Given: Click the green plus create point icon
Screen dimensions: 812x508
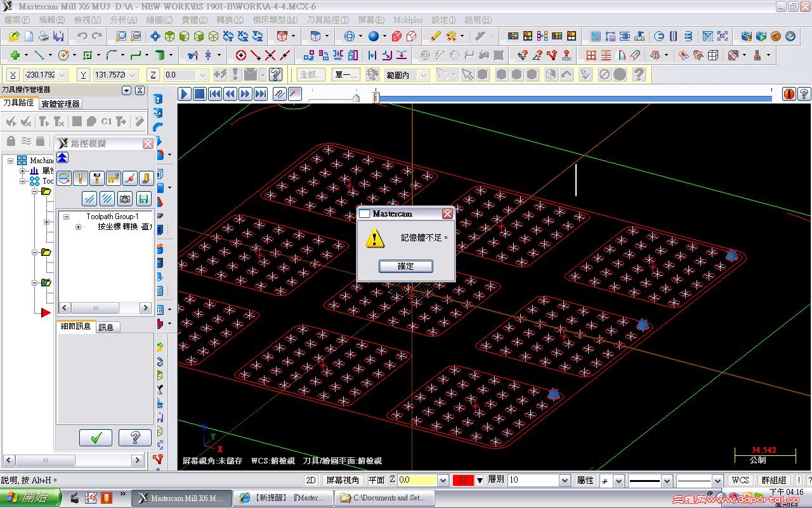Looking at the screenshot, I should click(15, 55).
